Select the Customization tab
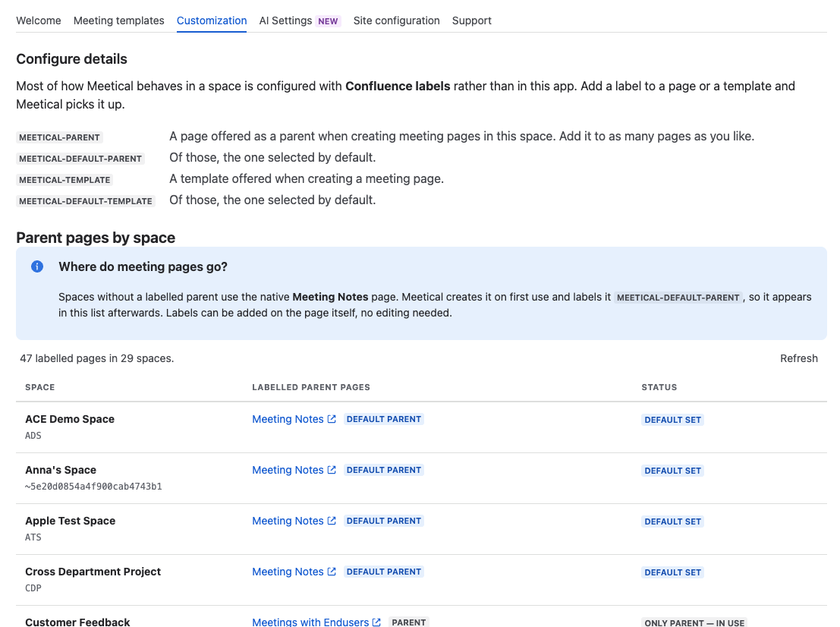This screenshot has width=840, height=627. point(212,20)
